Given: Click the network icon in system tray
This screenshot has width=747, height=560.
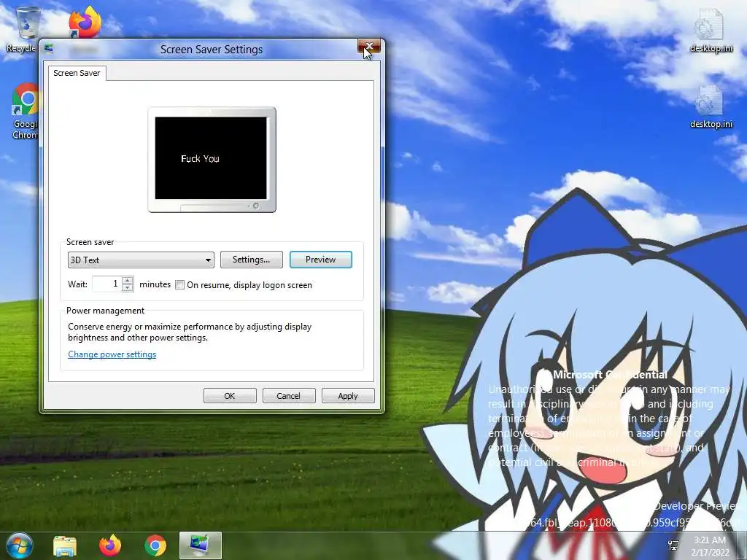Looking at the screenshot, I should (673, 545).
